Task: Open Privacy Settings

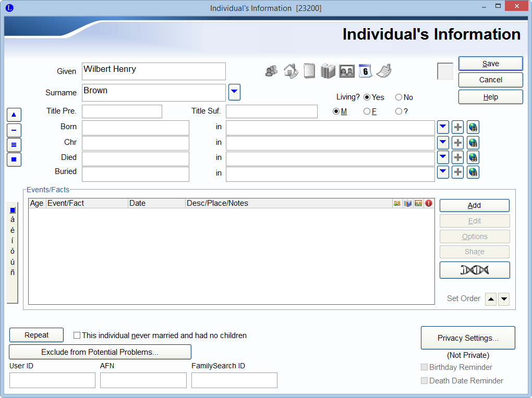Action: pyautogui.click(x=468, y=338)
